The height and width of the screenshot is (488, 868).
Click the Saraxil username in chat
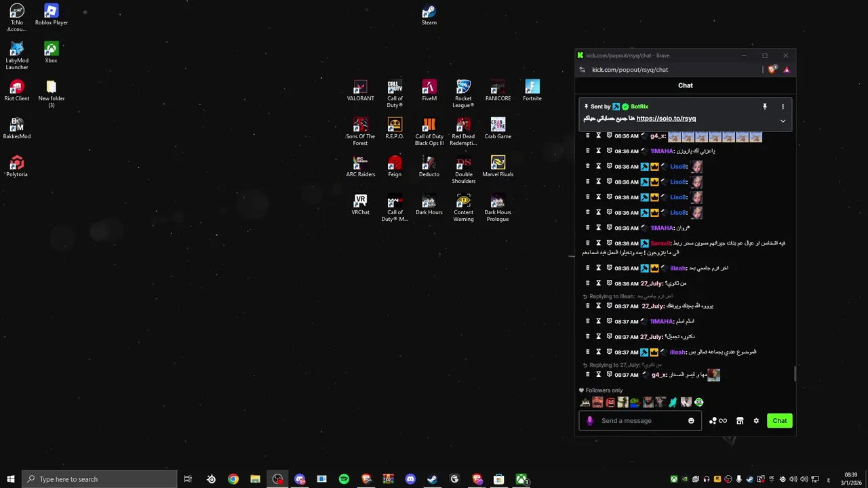coord(660,243)
